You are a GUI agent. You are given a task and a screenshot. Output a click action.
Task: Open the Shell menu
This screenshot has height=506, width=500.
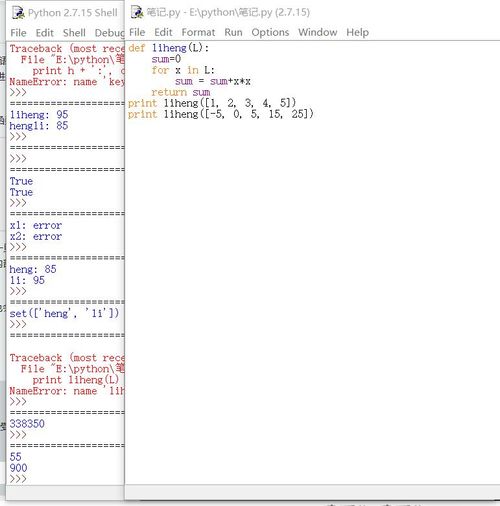coord(74,33)
